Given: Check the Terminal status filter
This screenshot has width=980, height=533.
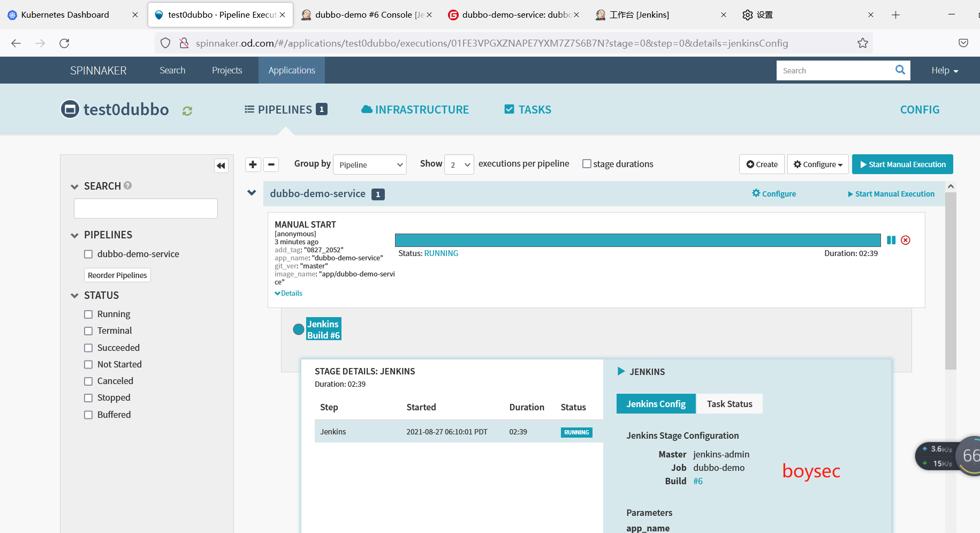Looking at the screenshot, I should [x=88, y=331].
